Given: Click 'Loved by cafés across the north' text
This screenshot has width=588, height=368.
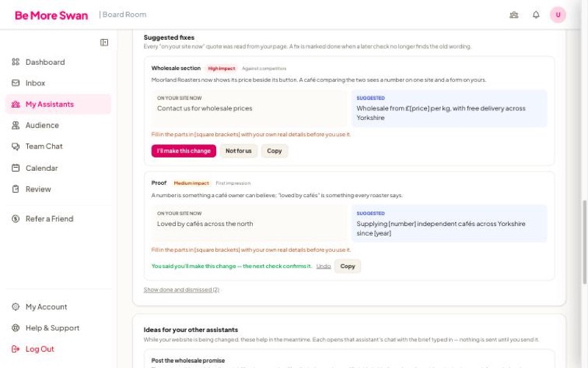Looking at the screenshot, I should point(205,224).
